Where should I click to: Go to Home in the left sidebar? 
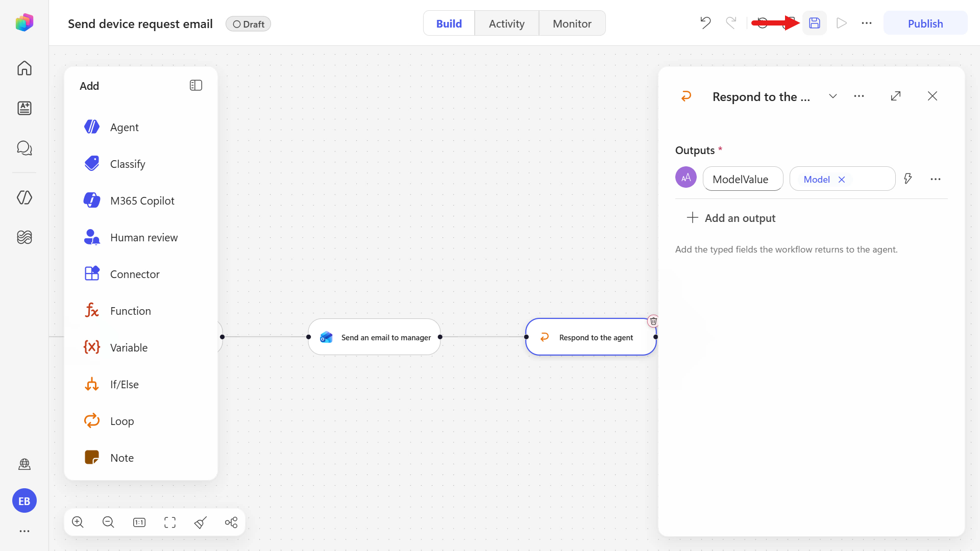click(24, 68)
